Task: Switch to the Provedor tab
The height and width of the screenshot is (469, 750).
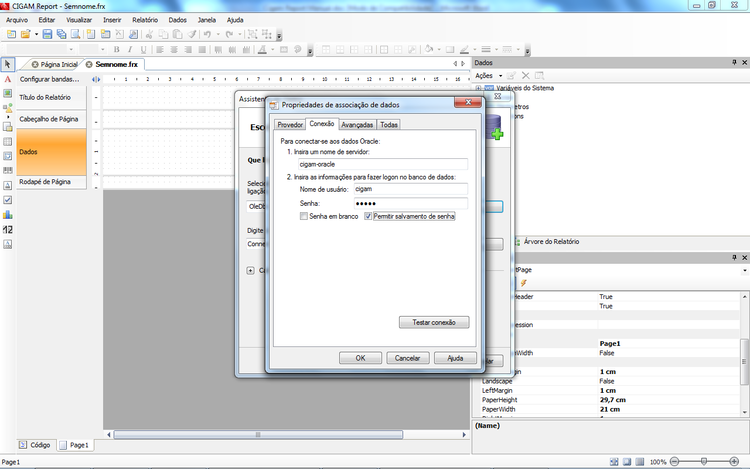Action: coord(290,125)
